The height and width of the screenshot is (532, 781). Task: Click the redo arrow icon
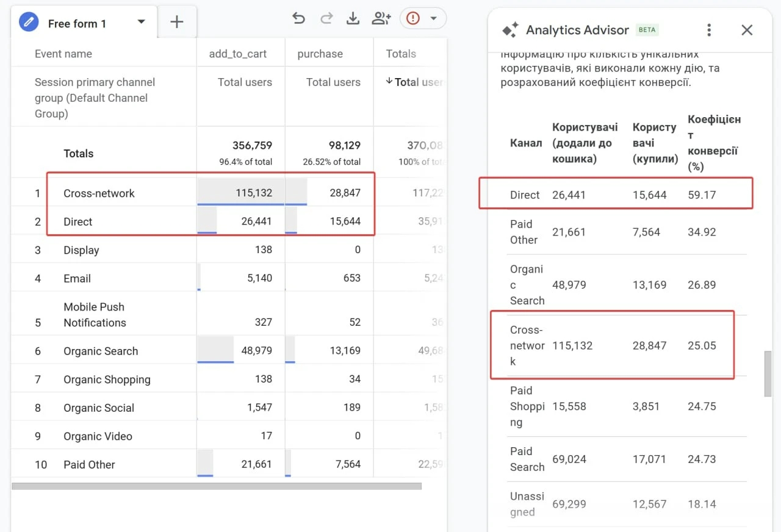click(x=326, y=18)
